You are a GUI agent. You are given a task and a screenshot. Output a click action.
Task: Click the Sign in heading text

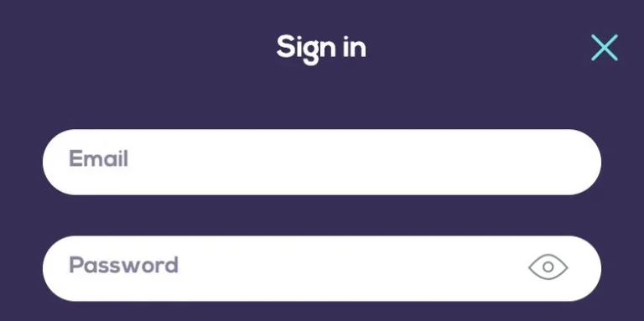pos(321,48)
